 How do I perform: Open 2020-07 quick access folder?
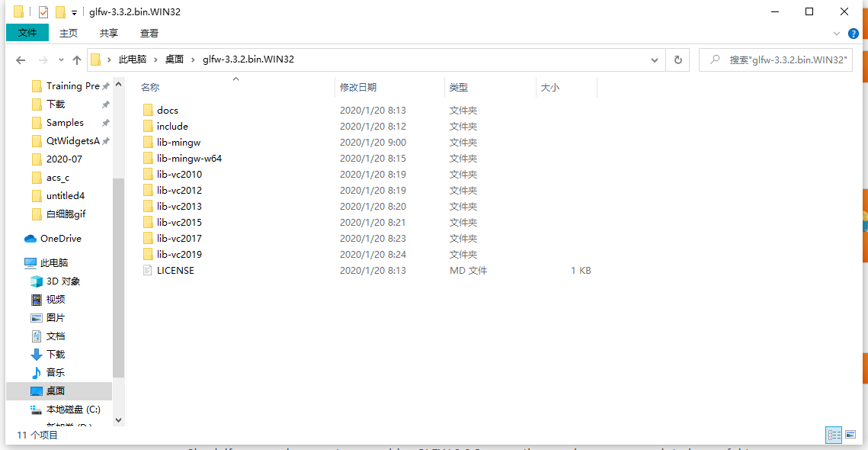58,159
